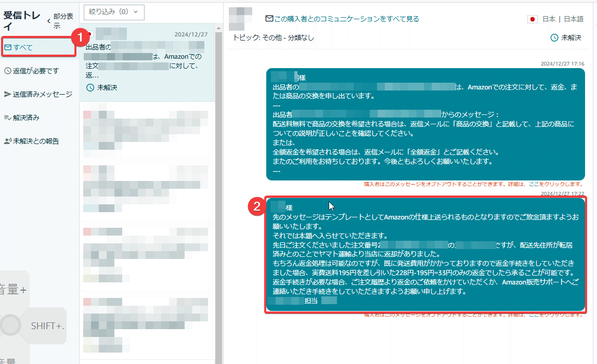Image resolution: width=597 pixels, height=364 pixels.
Task: Click clock icon beside 返信が必要です
Action: (x=8, y=71)
